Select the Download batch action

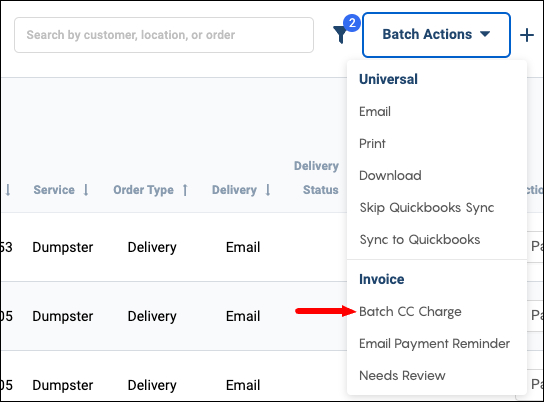(390, 175)
